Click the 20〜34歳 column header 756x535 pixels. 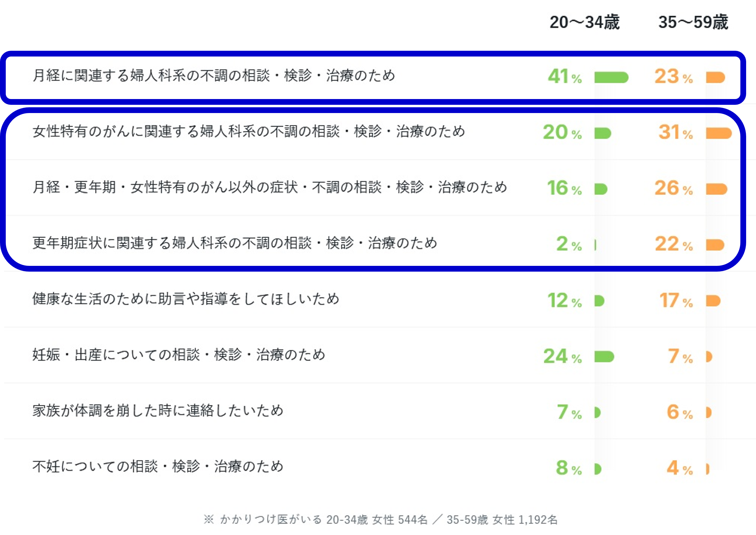(584, 22)
